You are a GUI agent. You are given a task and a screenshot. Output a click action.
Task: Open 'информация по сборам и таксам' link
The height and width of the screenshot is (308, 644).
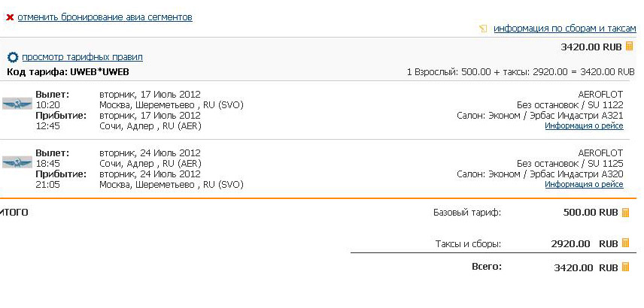[565, 29]
